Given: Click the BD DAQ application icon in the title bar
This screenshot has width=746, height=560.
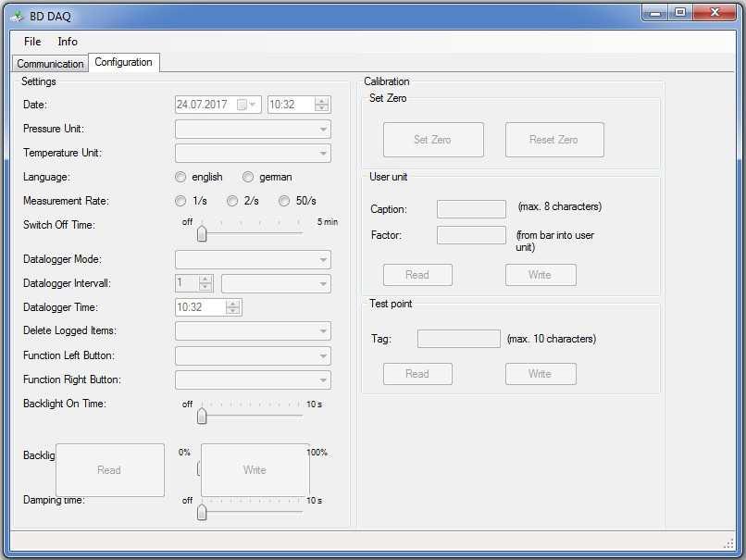Looking at the screenshot, I should tap(18, 17).
